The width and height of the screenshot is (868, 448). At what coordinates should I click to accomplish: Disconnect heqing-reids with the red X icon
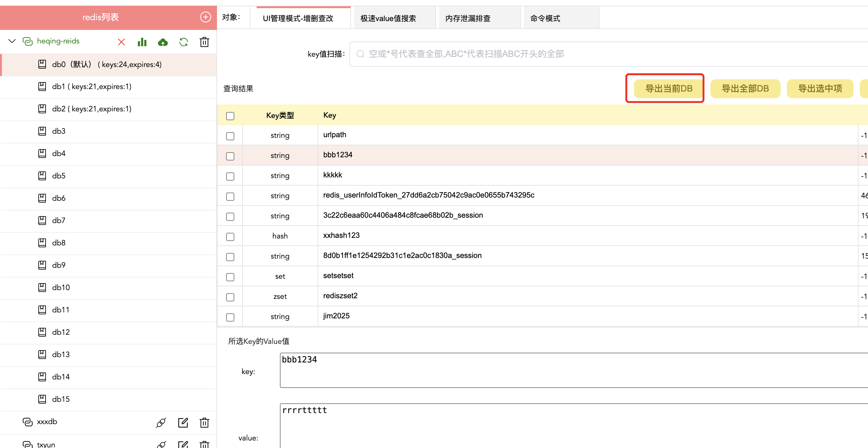[121, 42]
